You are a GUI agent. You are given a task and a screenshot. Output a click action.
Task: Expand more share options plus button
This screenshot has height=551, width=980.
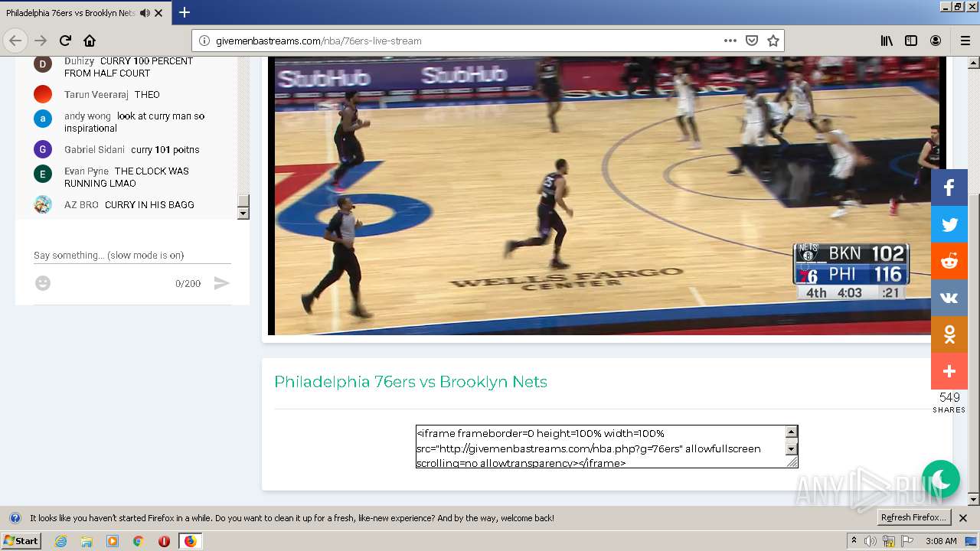[x=949, y=371]
